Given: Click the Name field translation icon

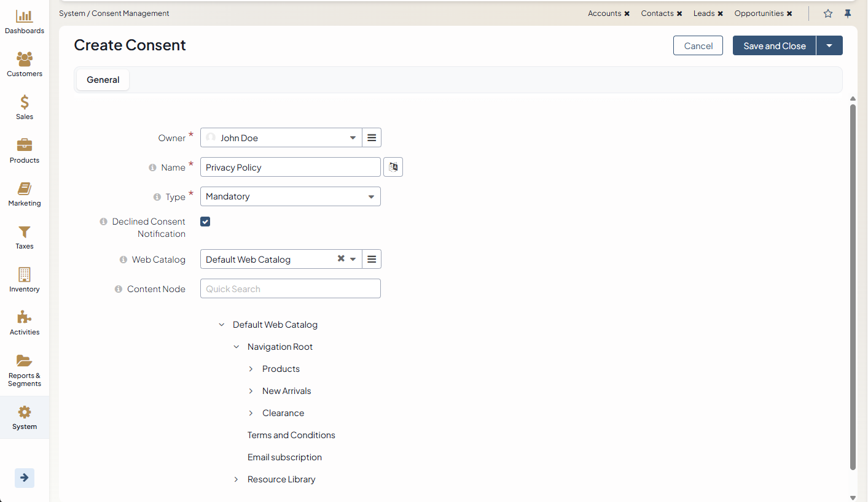Looking at the screenshot, I should (393, 167).
